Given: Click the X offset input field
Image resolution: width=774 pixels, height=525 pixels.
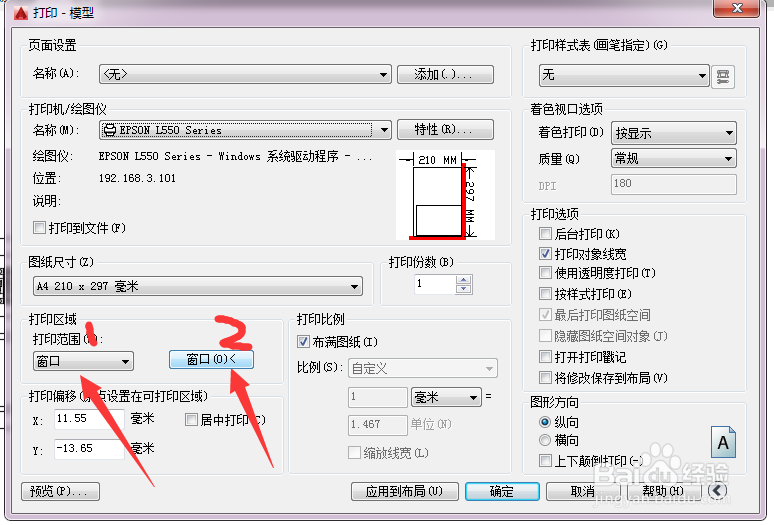Looking at the screenshot, I should point(89,419).
